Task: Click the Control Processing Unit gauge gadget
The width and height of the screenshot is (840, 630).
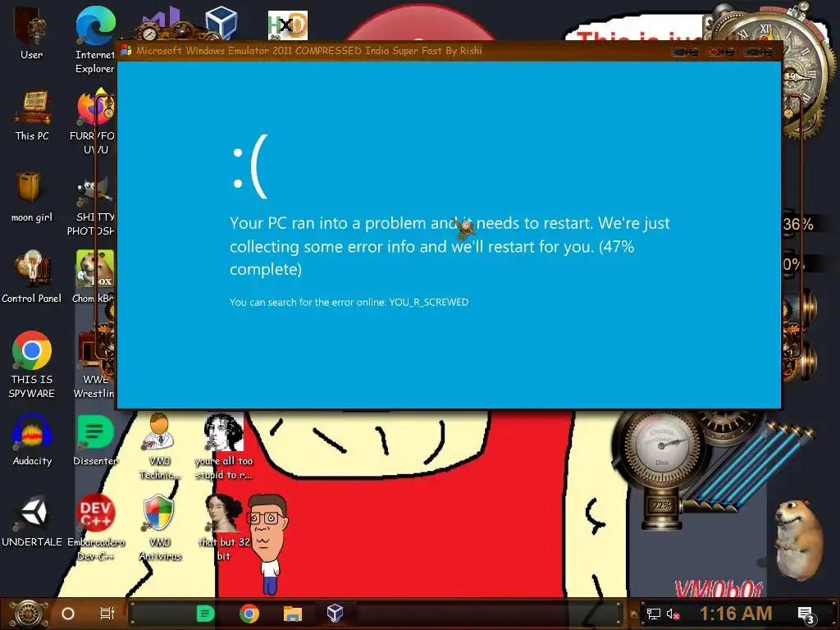Action: (x=663, y=447)
